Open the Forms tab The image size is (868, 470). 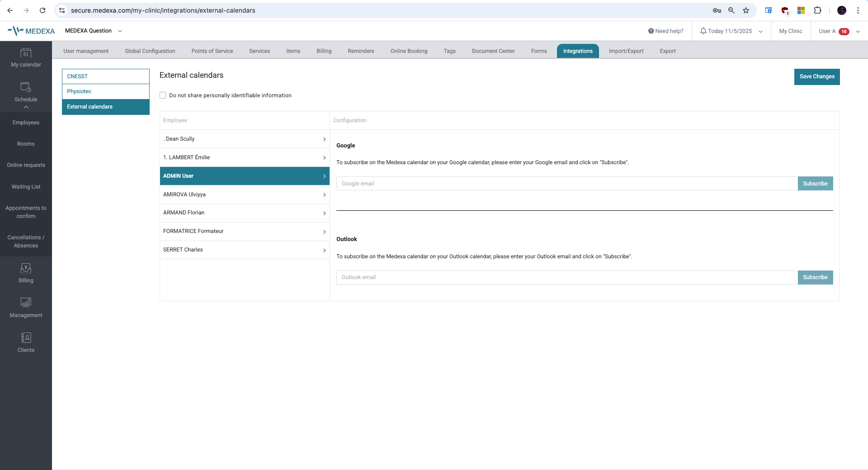[539, 51]
